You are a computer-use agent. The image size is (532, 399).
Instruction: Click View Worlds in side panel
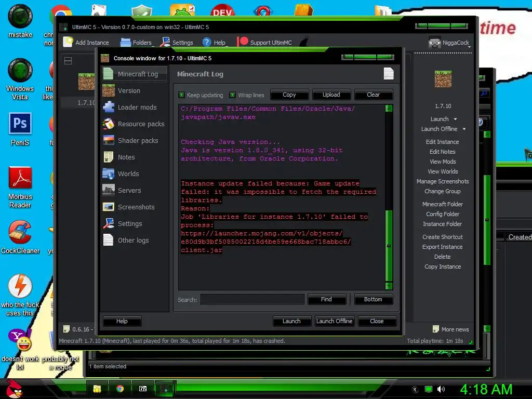443,171
